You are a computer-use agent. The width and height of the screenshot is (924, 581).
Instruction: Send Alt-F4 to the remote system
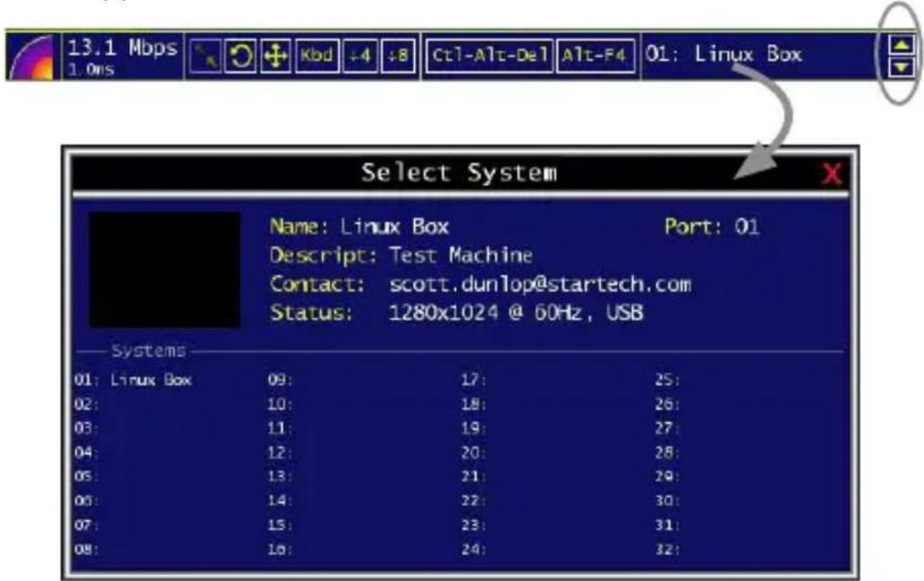point(596,57)
